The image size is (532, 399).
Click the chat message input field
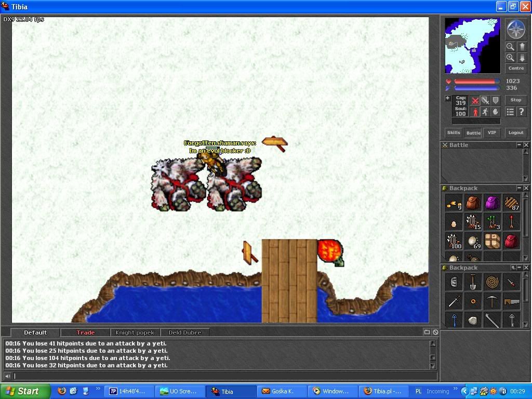coord(225,376)
